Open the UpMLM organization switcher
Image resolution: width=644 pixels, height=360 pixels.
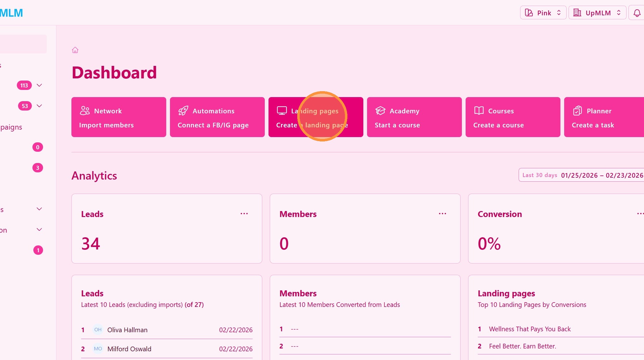(x=597, y=13)
